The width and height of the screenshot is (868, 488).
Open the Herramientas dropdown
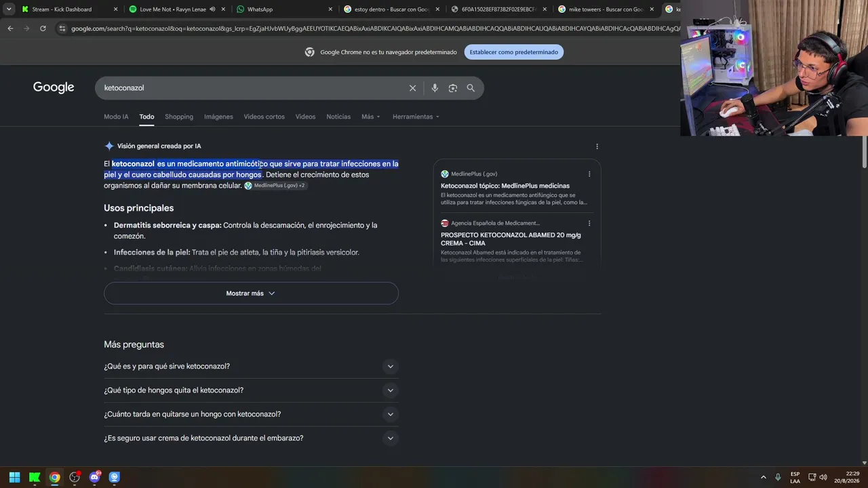point(416,117)
